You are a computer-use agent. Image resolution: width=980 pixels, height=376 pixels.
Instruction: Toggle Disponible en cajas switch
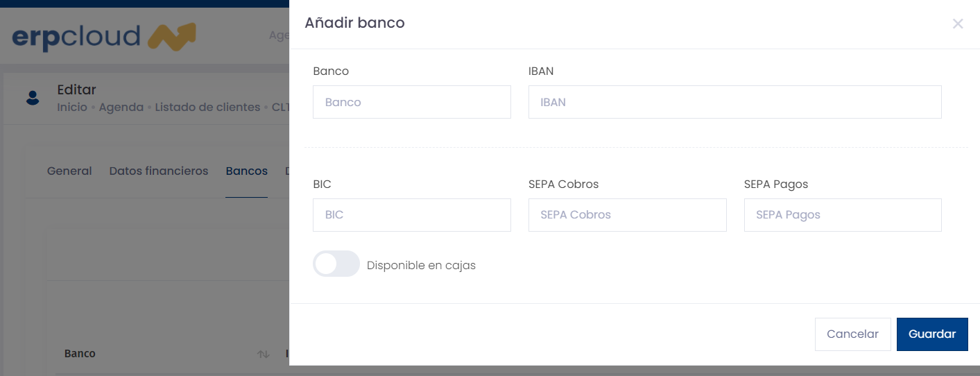coord(336,264)
